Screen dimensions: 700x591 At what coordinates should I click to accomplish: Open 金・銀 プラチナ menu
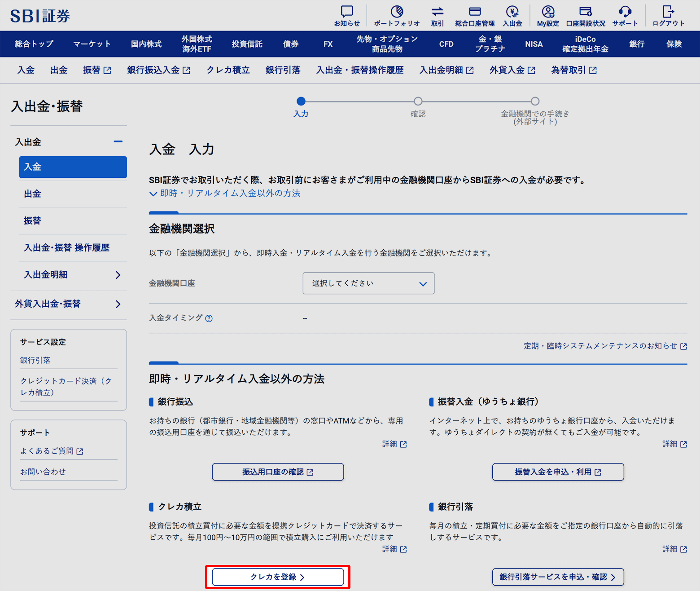coord(490,44)
